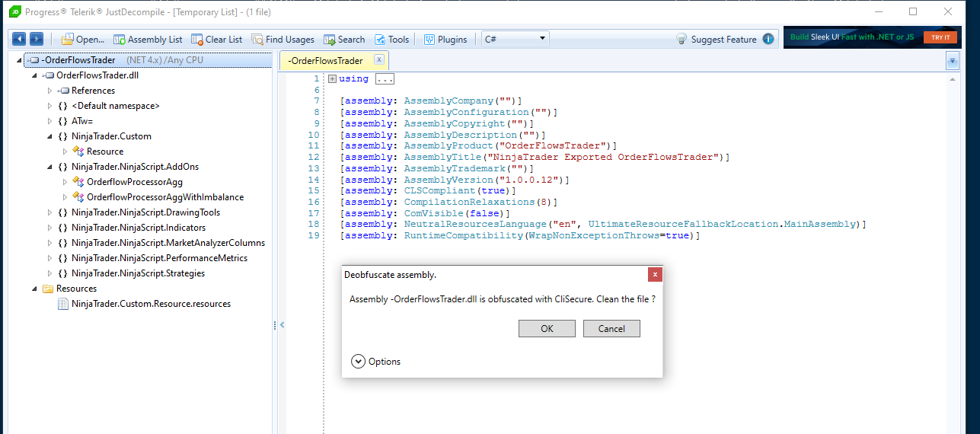Expand OrderflowProcessorAggWithImbalance class
Image resolution: width=980 pixels, height=434 pixels.
(65, 197)
